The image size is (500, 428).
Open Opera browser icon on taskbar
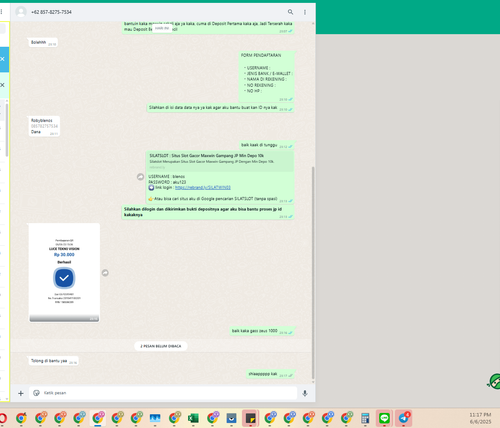tap(3, 418)
